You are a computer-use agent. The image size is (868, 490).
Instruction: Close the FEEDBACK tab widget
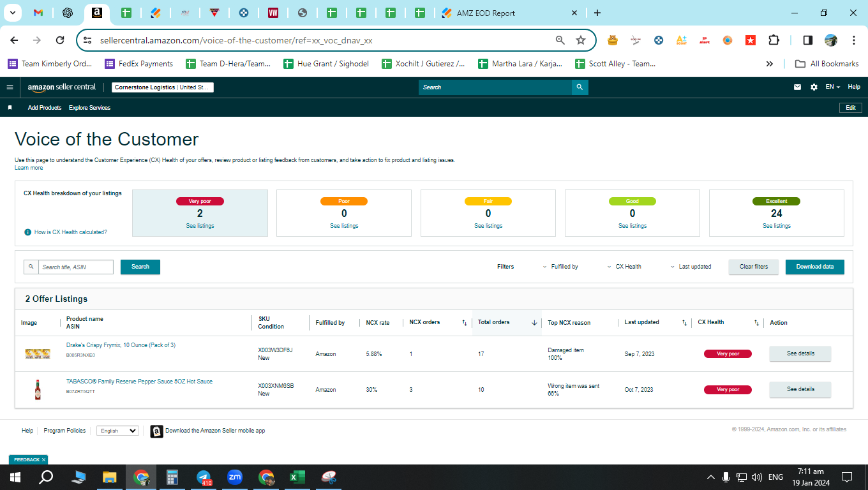pos(43,459)
